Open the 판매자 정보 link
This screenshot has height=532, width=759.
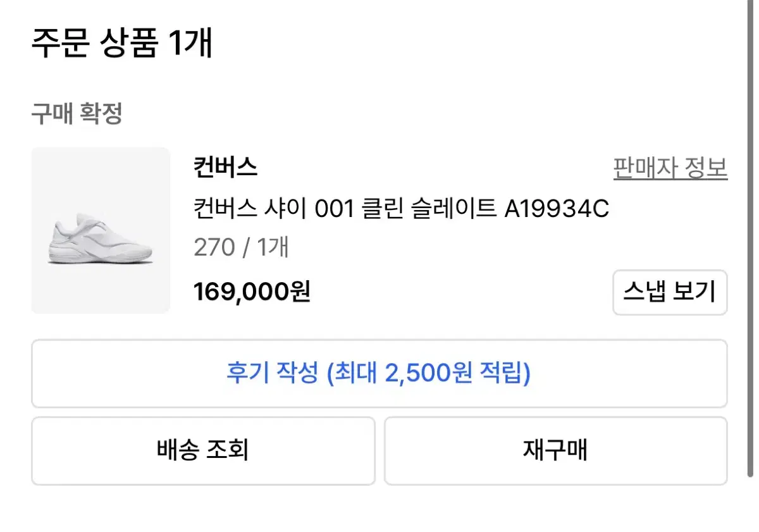[x=670, y=168]
